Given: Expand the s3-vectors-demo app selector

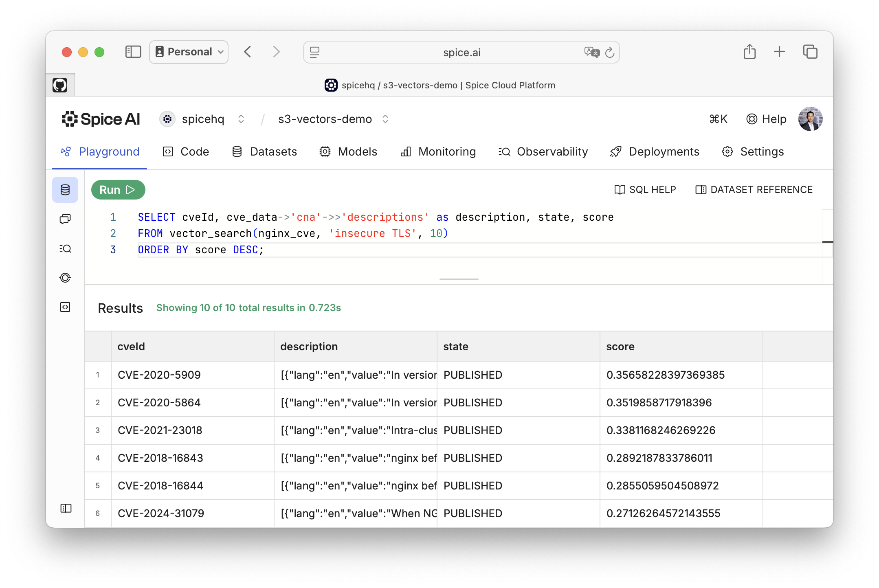Looking at the screenshot, I should [x=385, y=119].
